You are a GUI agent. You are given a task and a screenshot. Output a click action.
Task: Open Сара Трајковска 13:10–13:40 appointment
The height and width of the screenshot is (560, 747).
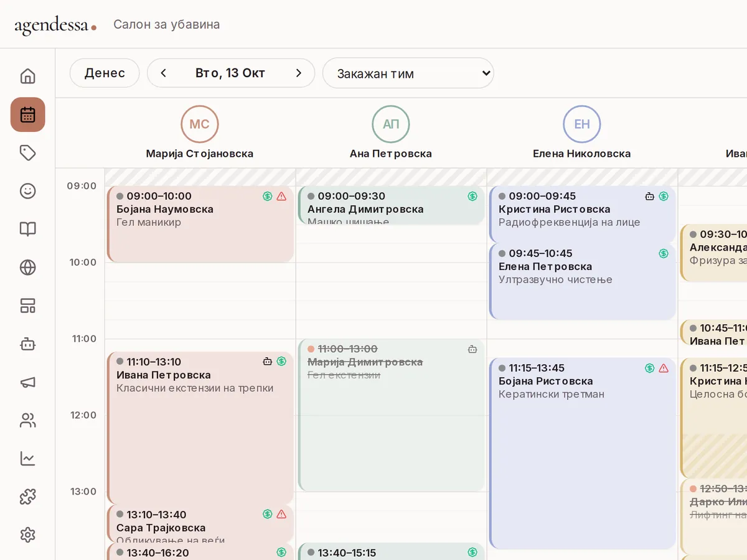click(x=200, y=523)
